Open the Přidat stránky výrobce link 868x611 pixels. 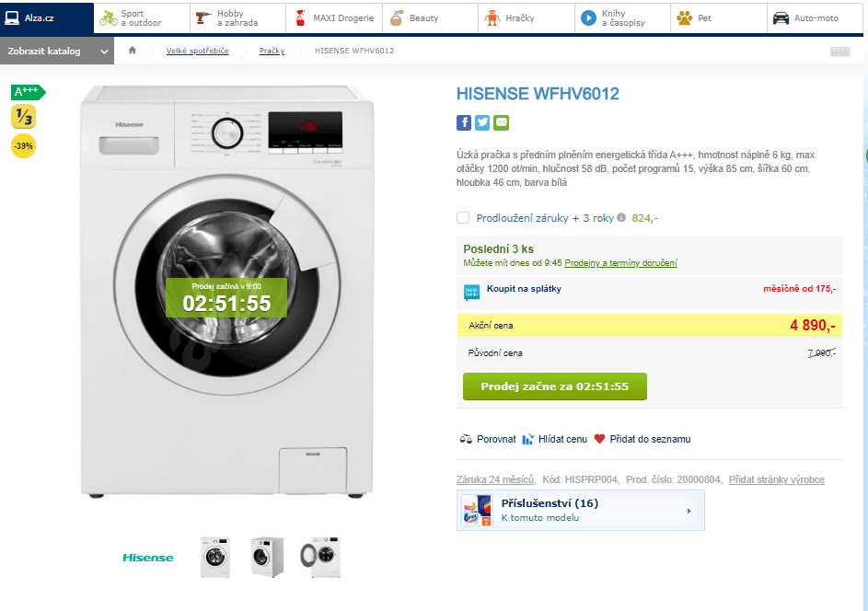click(x=776, y=479)
